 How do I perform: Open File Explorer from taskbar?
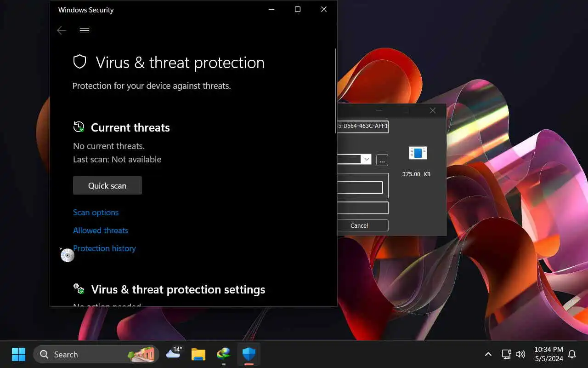point(198,354)
